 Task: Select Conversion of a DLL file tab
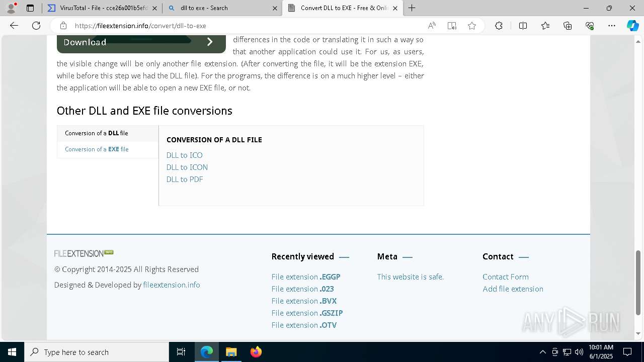[108, 133]
